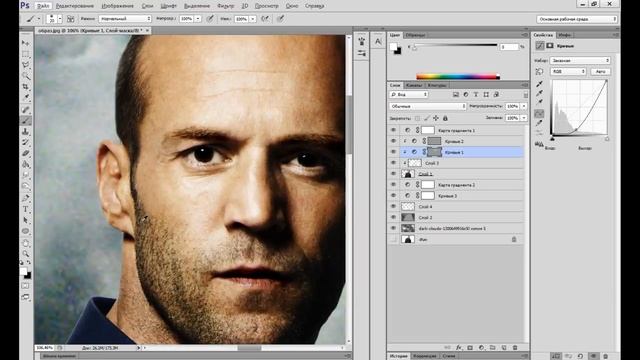Click on-image adjustment hand icon

tap(540, 71)
